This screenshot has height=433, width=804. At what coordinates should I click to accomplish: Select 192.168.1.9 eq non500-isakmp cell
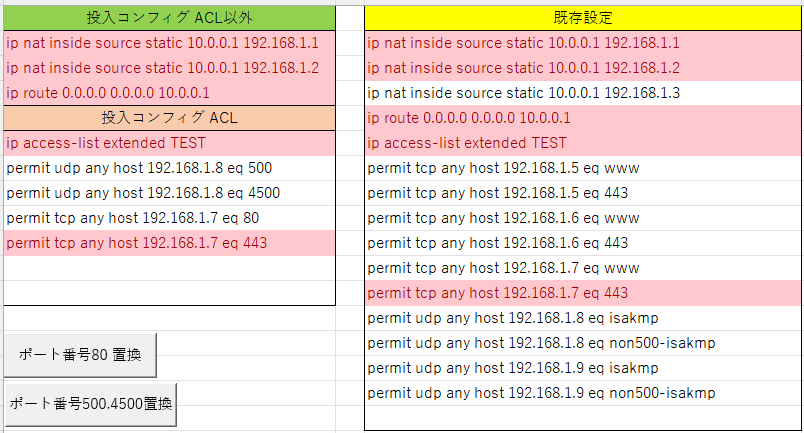[x=583, y=393]
